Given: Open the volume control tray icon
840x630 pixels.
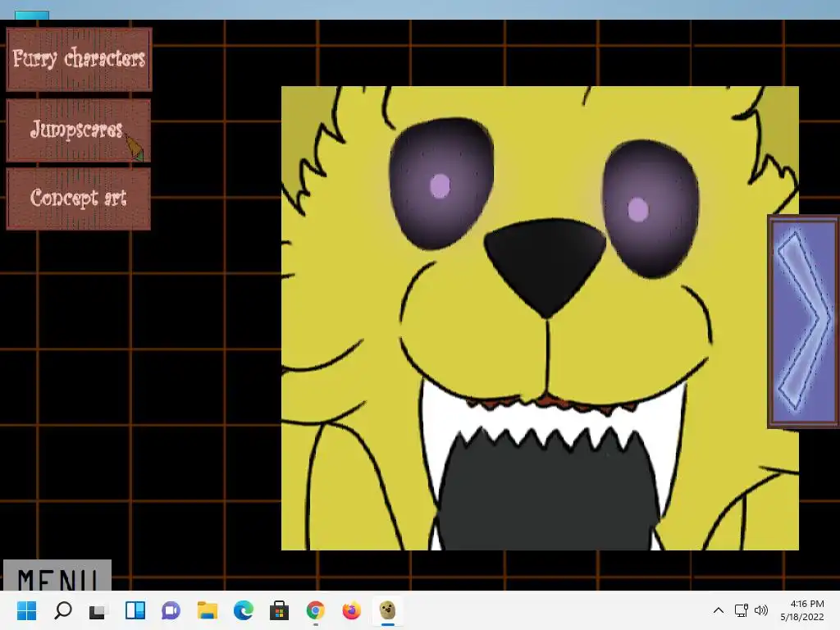Looking at the screenshot, I should point(760,610).
